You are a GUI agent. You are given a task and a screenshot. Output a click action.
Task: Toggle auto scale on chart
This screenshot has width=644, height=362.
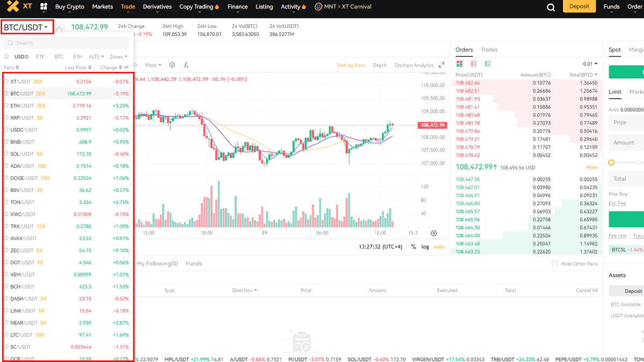pos(440,247)
